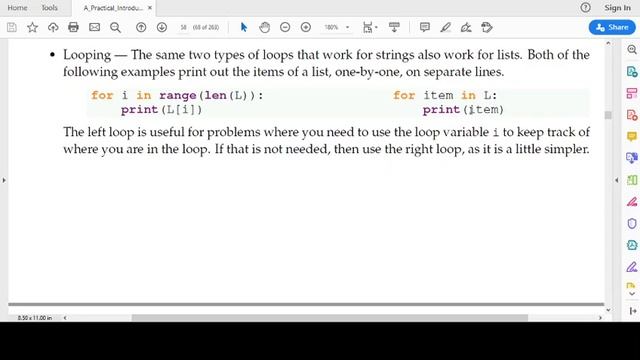This screenshot has width=640, height=360.
Task: Click the scroll up arrow of vertical scrollbar
Action: pyautogui.click(x=608, y=43)
